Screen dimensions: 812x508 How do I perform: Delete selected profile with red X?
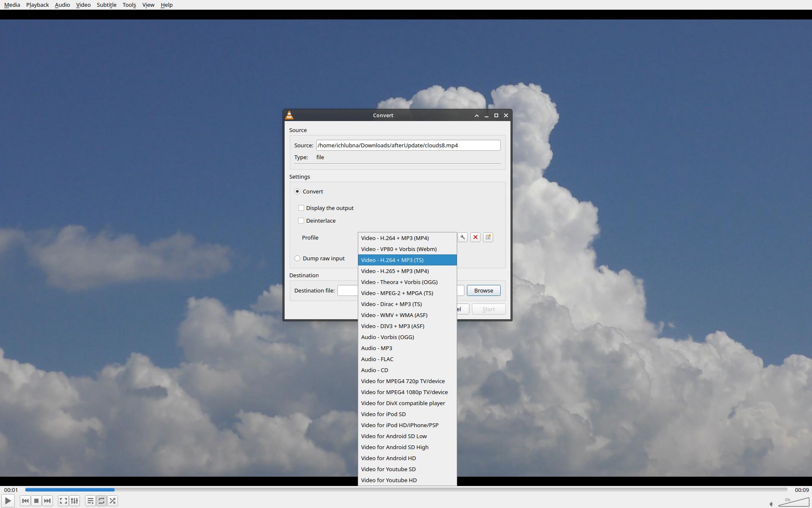click(x=475, y=237)
